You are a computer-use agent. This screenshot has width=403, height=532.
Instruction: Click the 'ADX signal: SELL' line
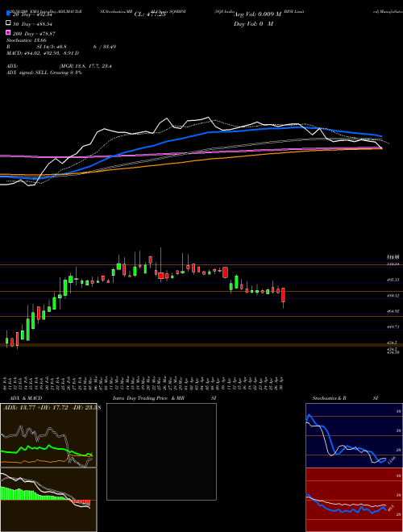[x=44, y=73]
